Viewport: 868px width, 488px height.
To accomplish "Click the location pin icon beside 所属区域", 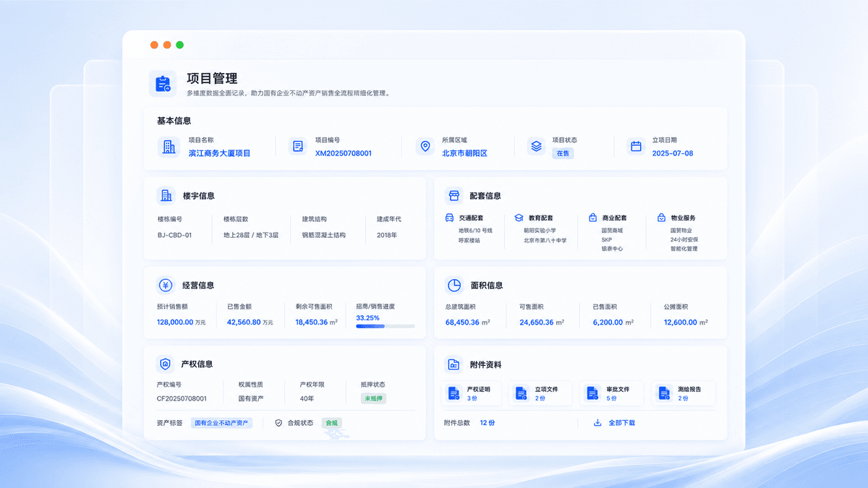I will [425, 147].
